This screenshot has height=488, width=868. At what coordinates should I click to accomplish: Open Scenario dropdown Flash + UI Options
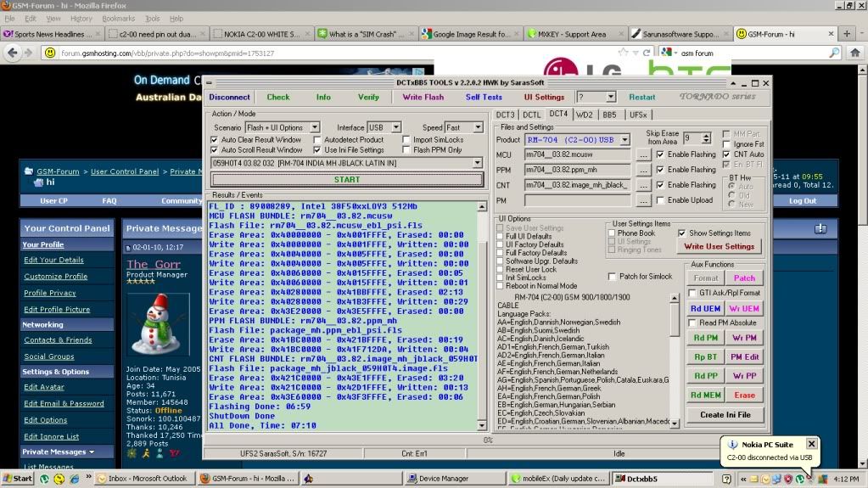click(315, 127)
